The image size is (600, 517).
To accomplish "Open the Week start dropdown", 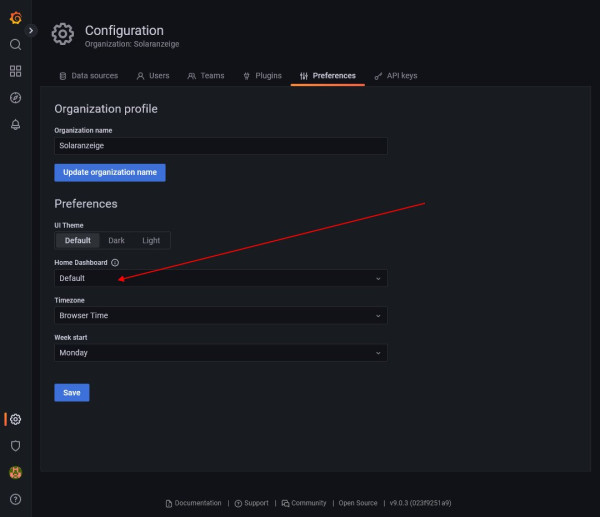I will 220,353.
